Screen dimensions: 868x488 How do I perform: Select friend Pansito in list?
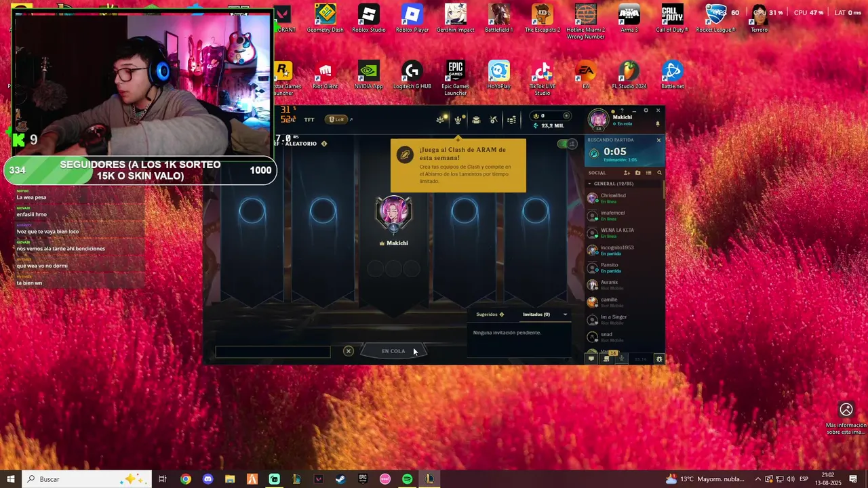(x=625, y=268)
